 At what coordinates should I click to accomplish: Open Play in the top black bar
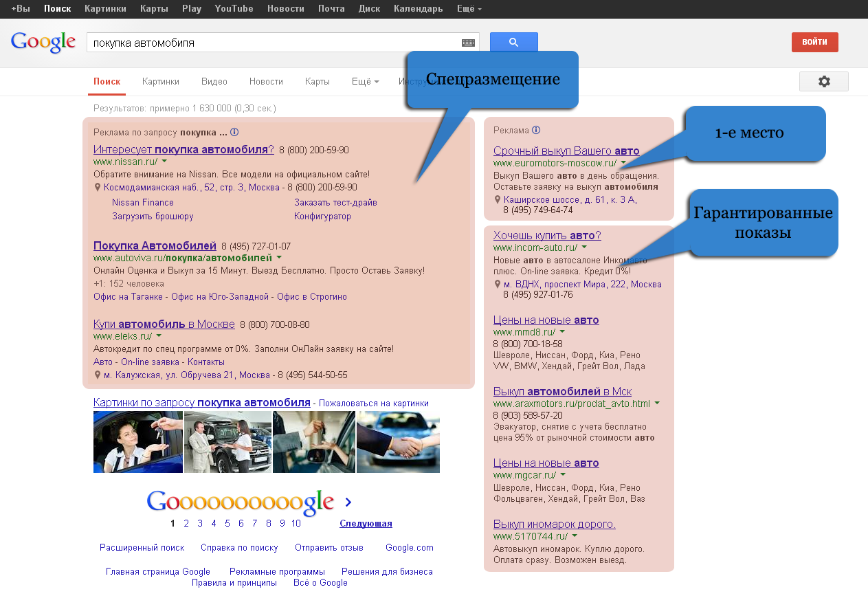pos(192,9)
